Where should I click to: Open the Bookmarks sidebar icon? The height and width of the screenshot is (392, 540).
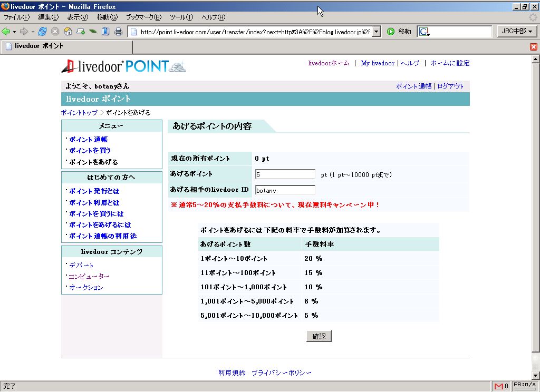point(105,32)
